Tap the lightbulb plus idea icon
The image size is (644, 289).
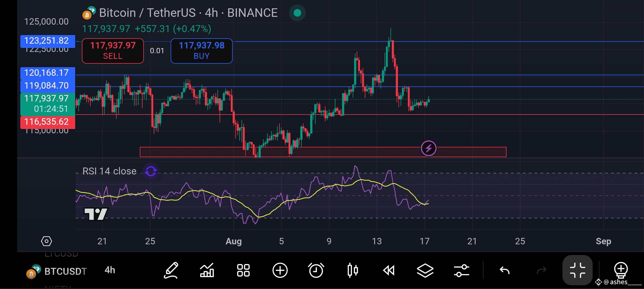(x=621, y=270)
